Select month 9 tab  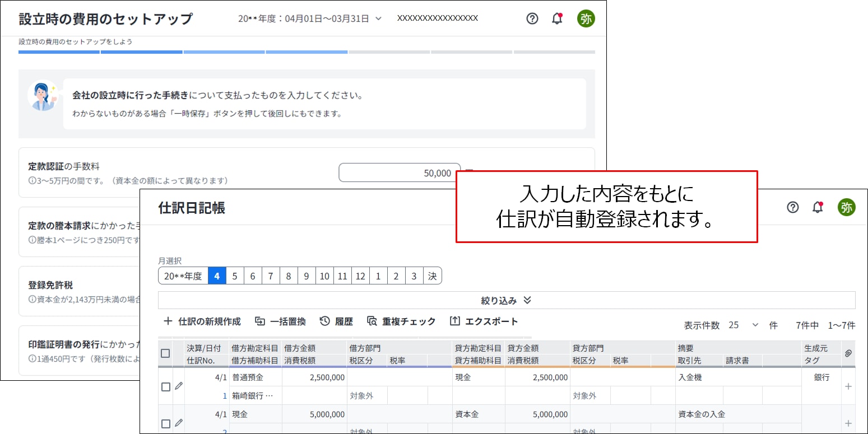[307, 276]
